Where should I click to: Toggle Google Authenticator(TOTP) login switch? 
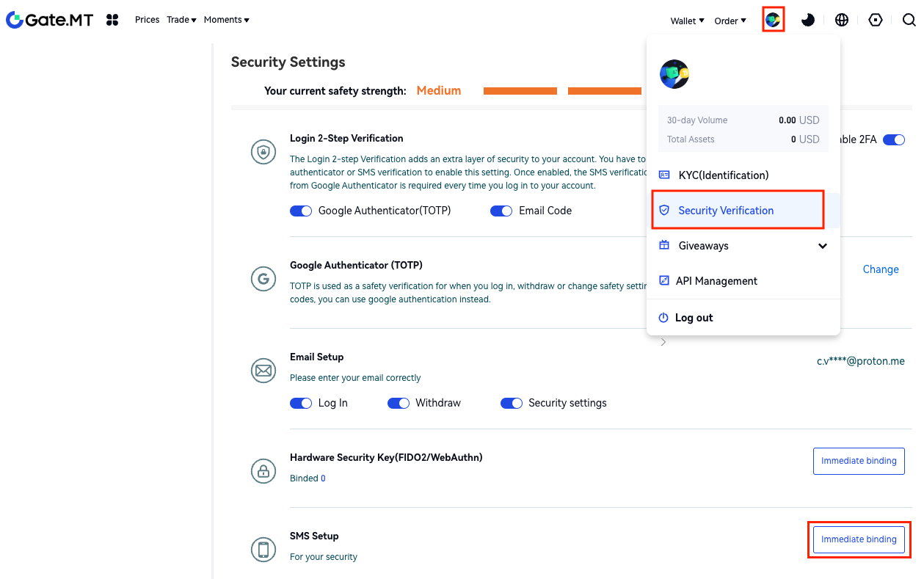301,211
